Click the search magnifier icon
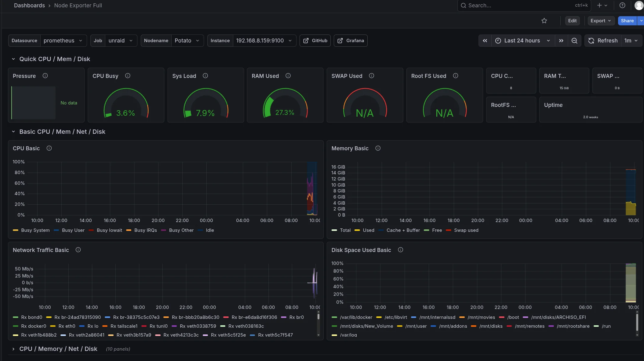 (463, 5)
